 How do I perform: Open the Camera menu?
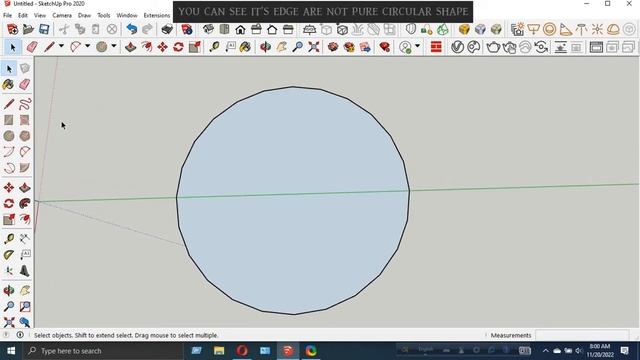62,15
